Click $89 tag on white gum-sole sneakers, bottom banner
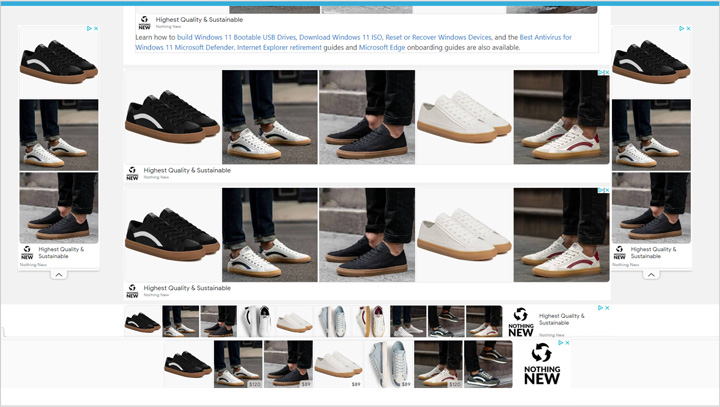 (x=356, y=384)
